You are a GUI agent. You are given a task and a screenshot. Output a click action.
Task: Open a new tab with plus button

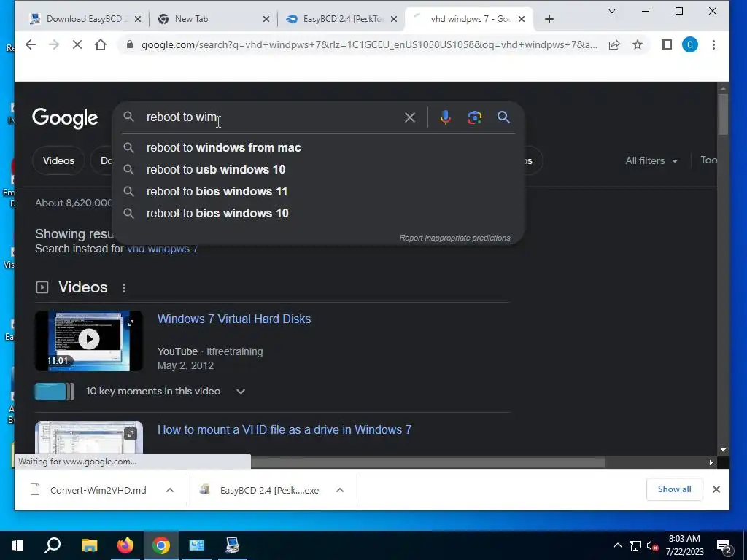coord(549,19)
